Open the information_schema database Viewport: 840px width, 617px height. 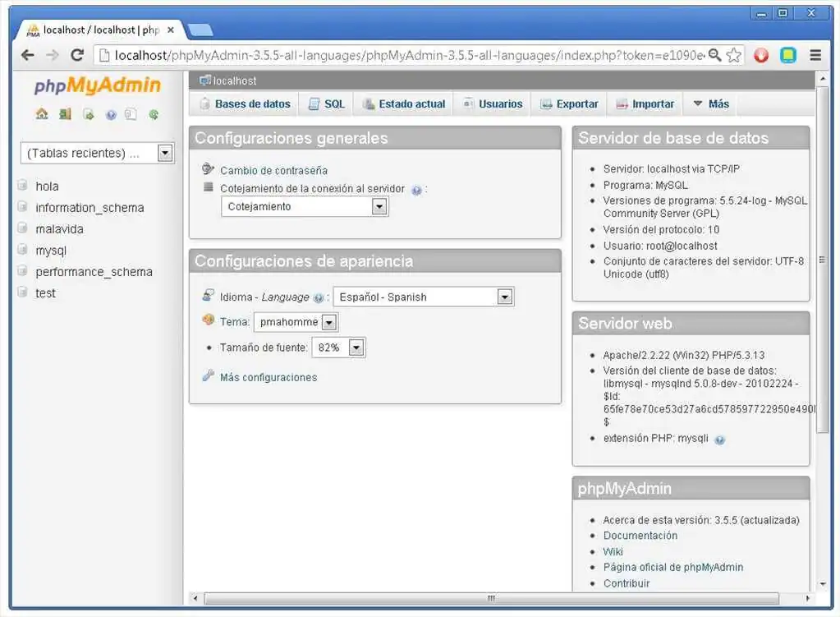90,208
